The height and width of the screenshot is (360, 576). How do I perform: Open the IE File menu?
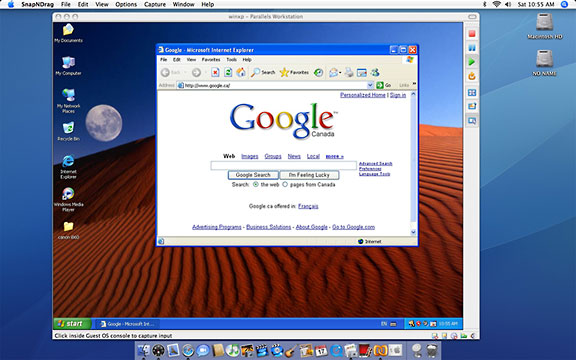coord(163,60)
